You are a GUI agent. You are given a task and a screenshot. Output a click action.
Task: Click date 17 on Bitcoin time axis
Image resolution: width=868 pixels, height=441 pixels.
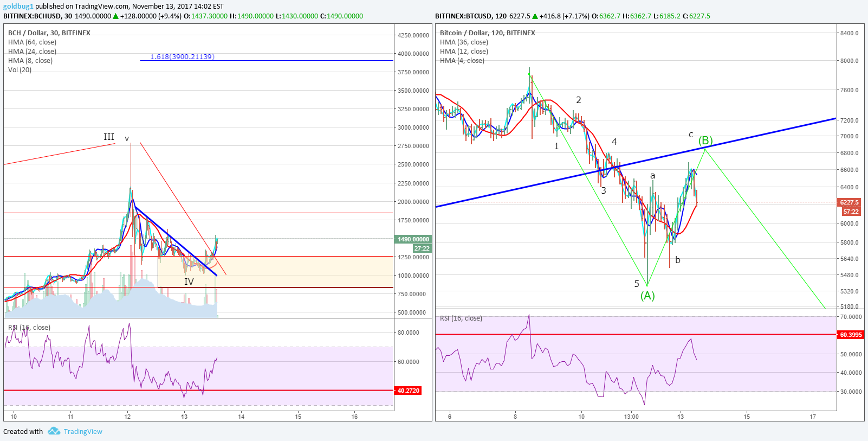813,417
